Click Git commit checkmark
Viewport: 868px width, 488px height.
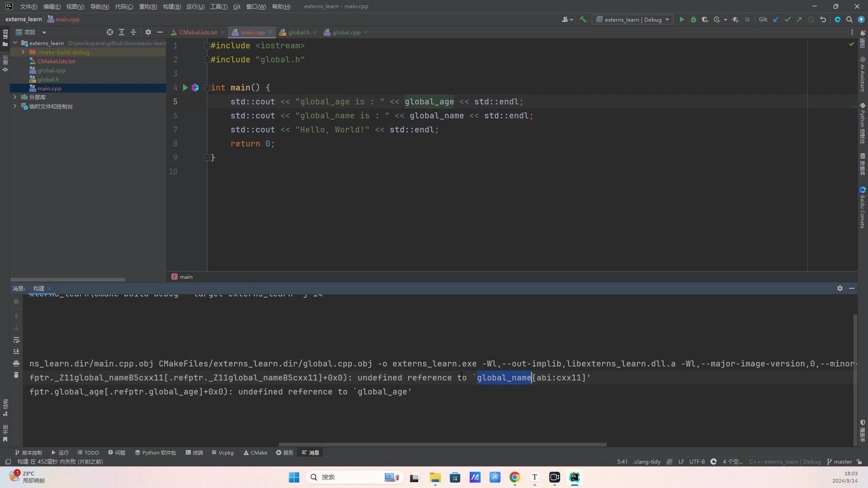click(788, 19)
